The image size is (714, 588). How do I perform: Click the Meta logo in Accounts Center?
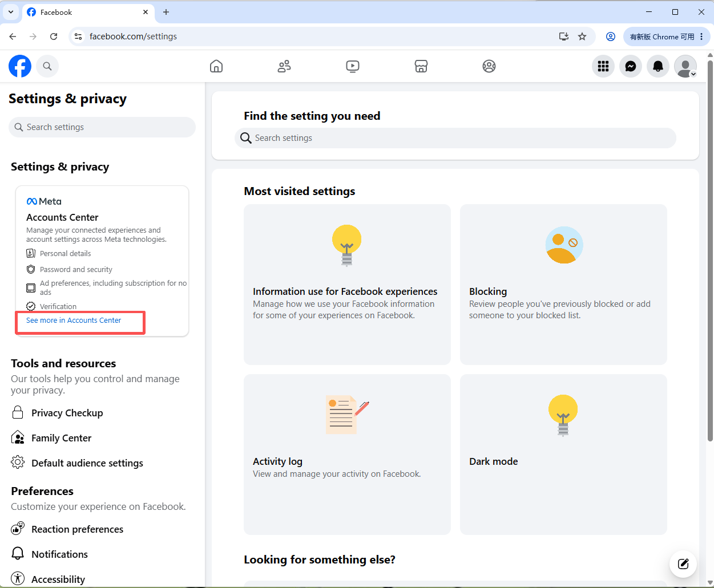[x=44, y=201]
